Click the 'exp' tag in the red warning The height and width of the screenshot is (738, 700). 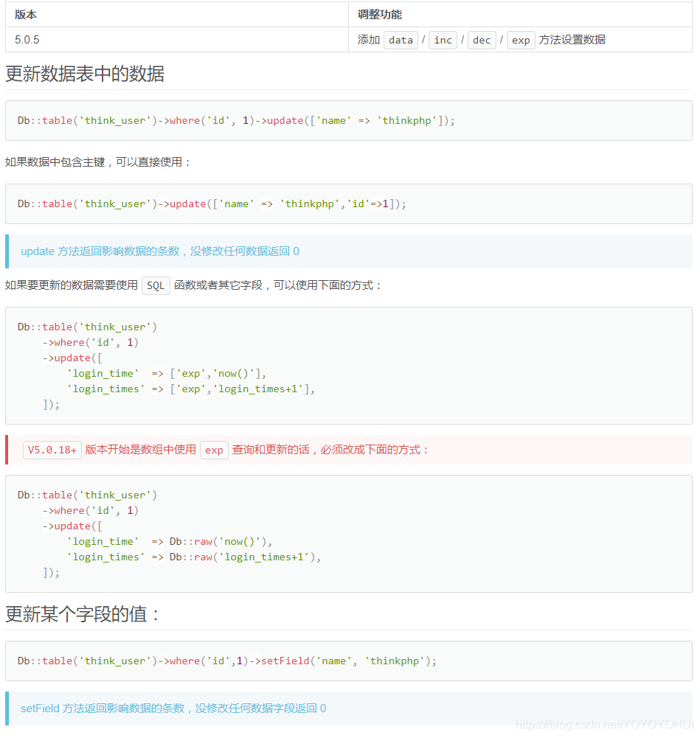(214, 450)
